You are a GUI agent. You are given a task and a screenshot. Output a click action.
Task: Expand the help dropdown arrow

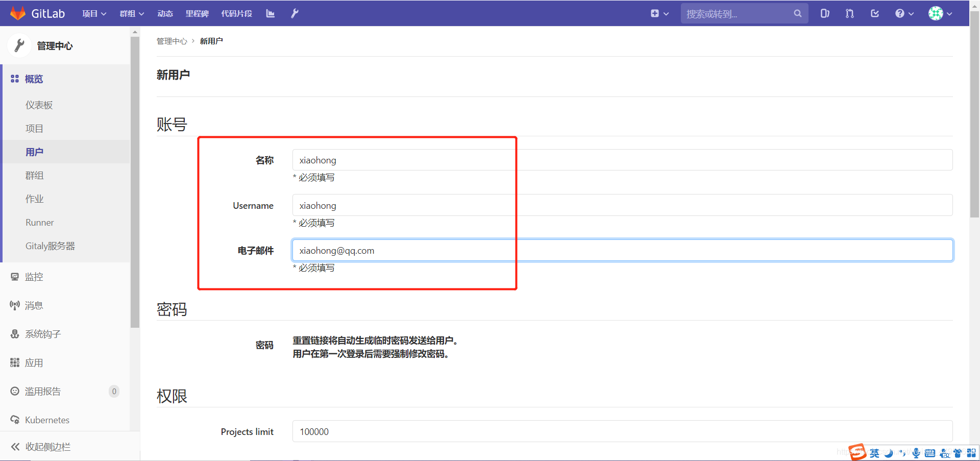coord(911,14)
